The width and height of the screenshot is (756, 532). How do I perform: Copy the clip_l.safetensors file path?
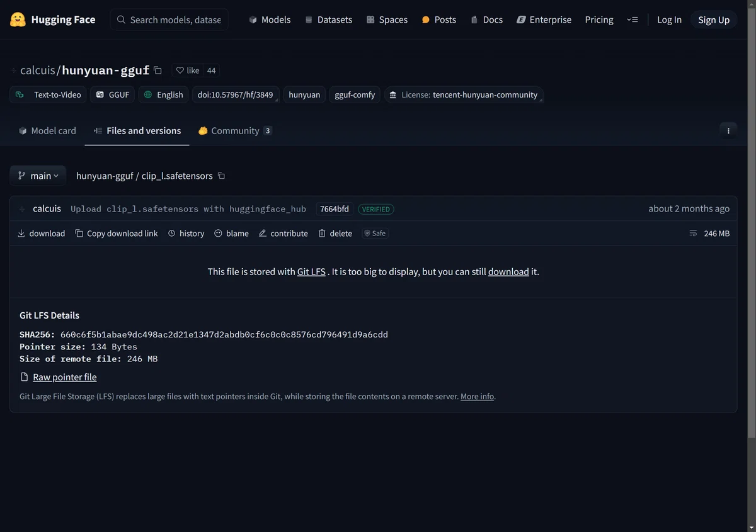221,176
